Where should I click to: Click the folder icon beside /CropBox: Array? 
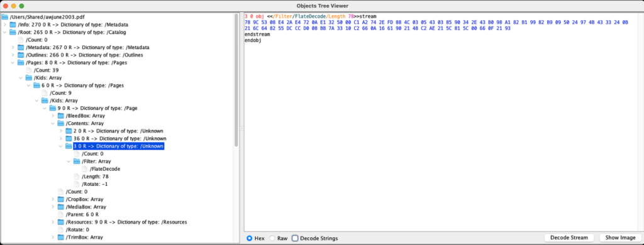[x=61, y=199]
